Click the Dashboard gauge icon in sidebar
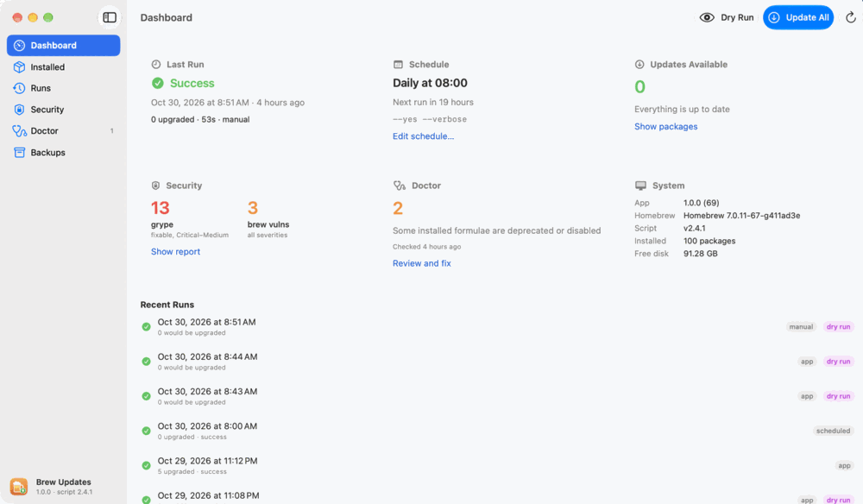Screen dimensions: 863x504 [x=19, y=46]
